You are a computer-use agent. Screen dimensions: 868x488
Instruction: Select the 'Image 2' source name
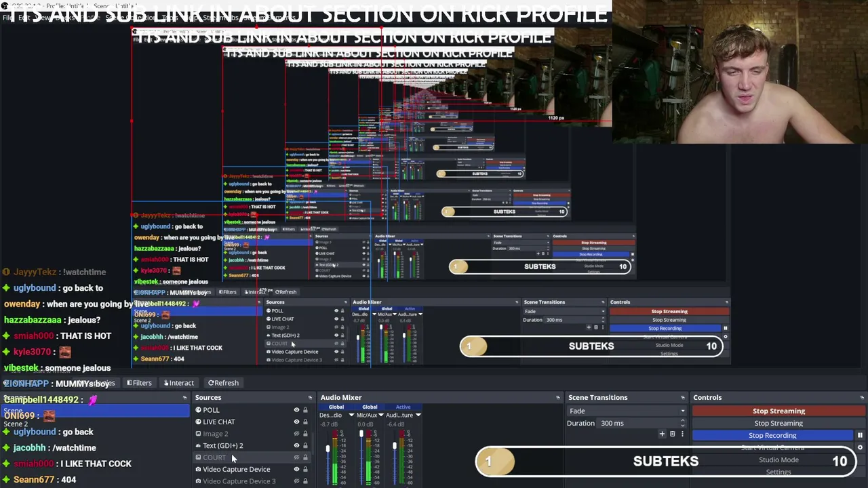pyautogui.click(x=215, y=434)
